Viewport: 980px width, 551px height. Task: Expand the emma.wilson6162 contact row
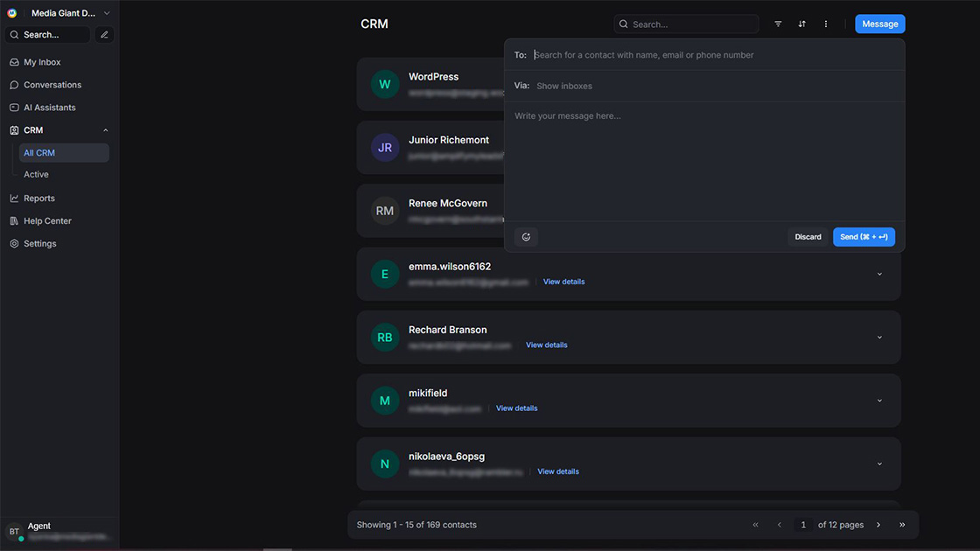[879, 274]
